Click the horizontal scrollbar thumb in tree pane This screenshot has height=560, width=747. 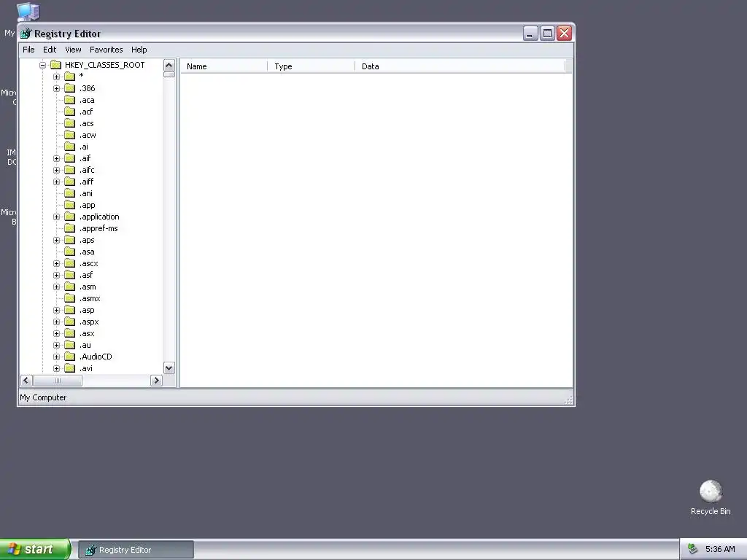tap(58, 381)
